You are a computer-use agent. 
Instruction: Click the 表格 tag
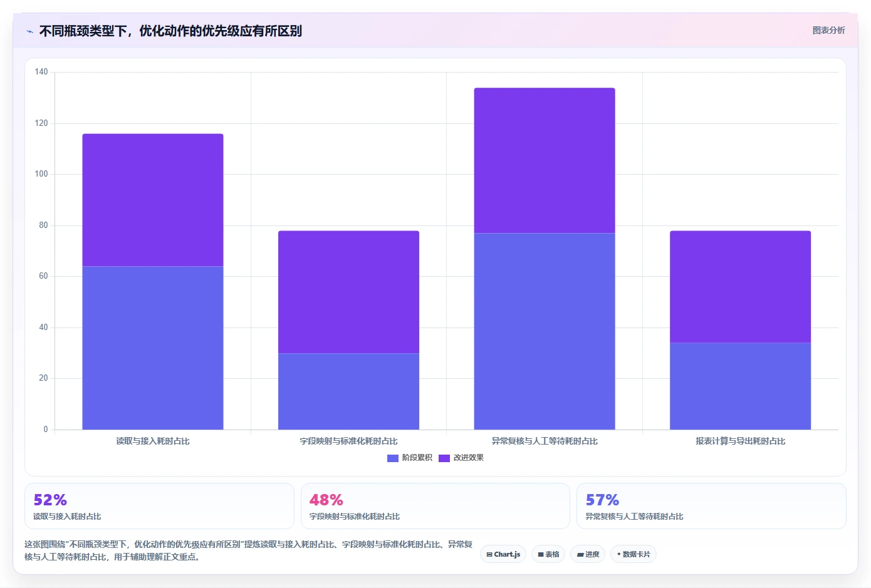(x=548, y=554)
